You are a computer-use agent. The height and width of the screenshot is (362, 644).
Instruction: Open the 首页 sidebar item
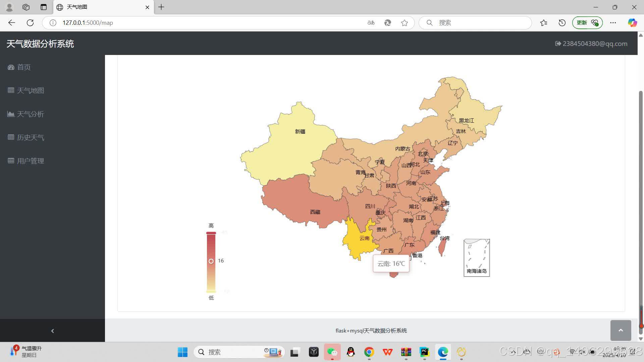coord(23,67)
